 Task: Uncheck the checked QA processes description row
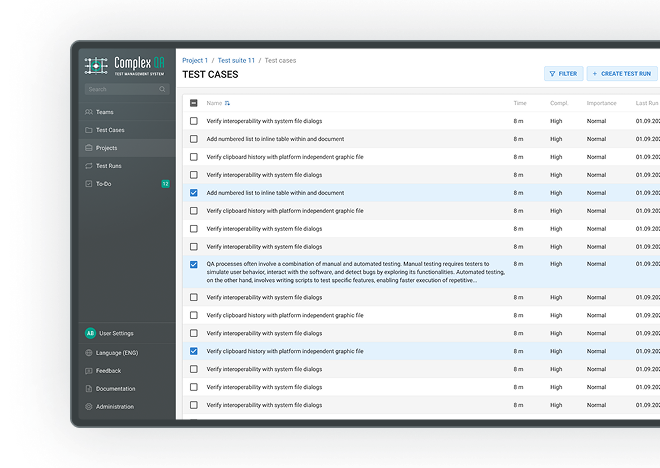point(194,265)
